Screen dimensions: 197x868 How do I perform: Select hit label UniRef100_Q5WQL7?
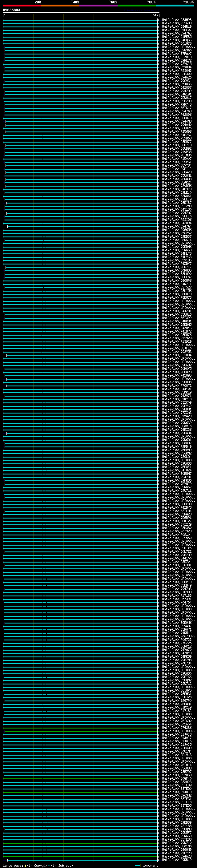(176, 98)
